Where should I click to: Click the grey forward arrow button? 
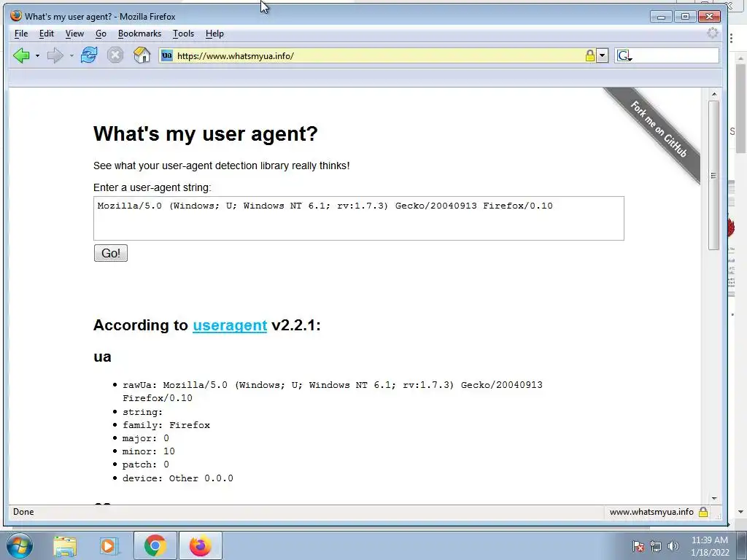point(55,55)
